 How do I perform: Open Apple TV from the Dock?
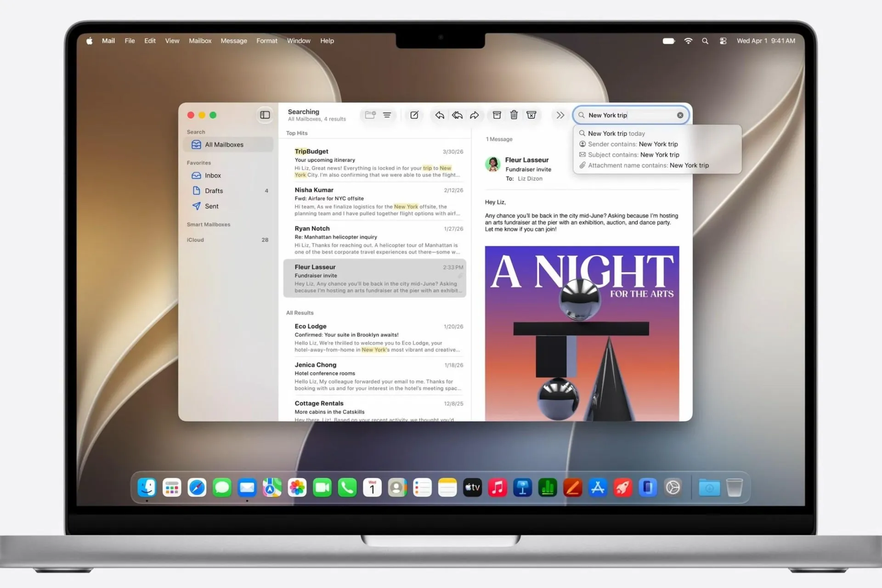click(472, 487)
